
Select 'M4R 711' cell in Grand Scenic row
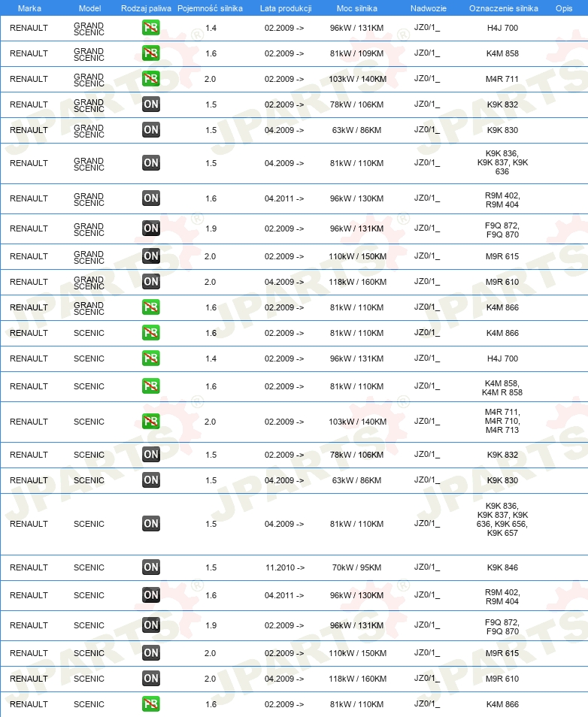(502, 79)
